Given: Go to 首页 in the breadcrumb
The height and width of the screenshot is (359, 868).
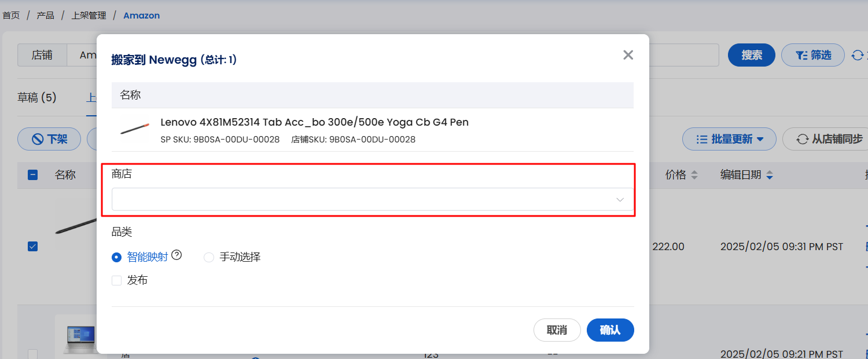Looking at the screenshot, I should 11,16.
